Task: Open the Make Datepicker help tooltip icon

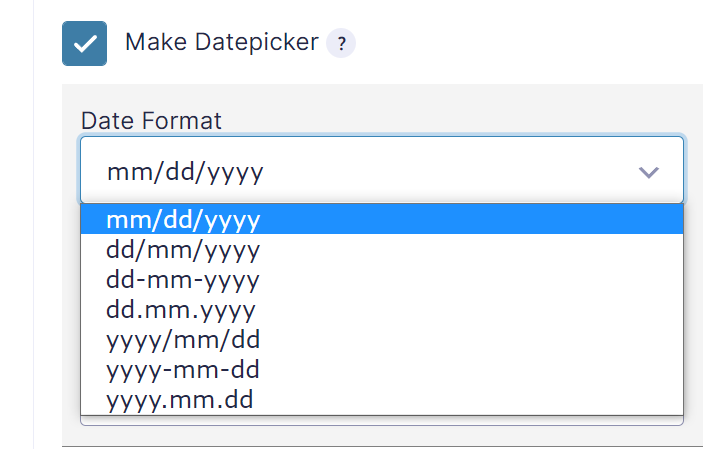Action: 341,43
